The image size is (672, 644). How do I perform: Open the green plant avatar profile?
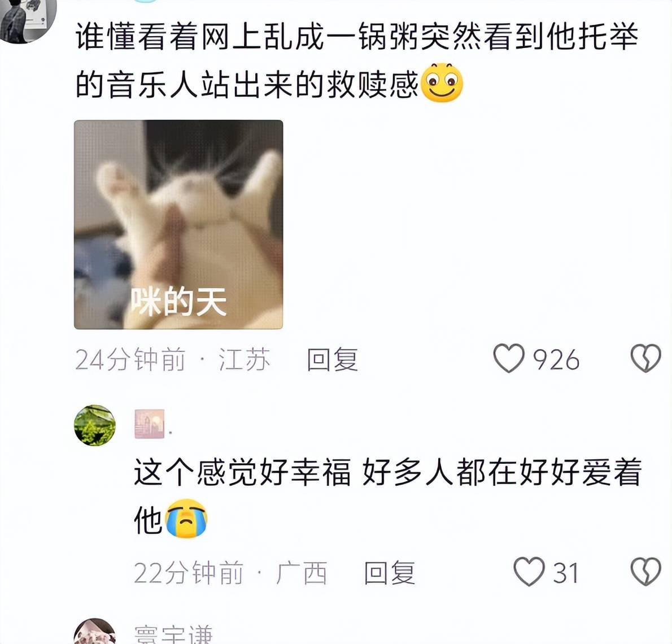(95, 425)
